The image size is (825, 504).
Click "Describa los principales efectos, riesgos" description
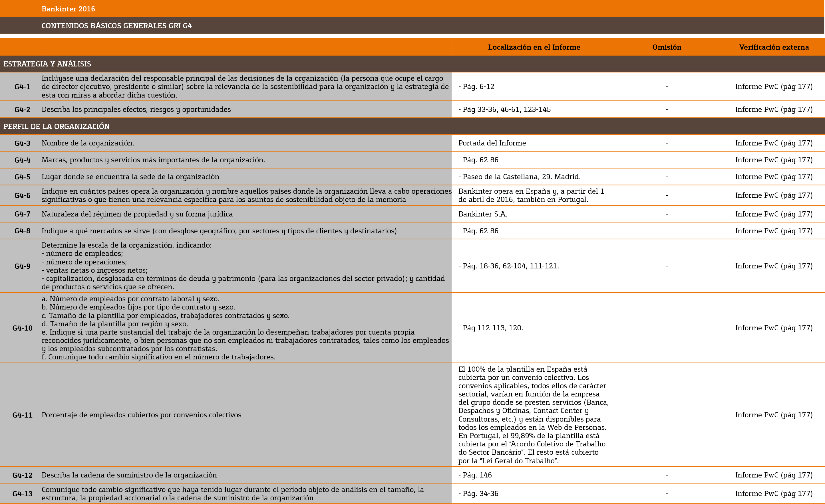click(x=136, y=109)
